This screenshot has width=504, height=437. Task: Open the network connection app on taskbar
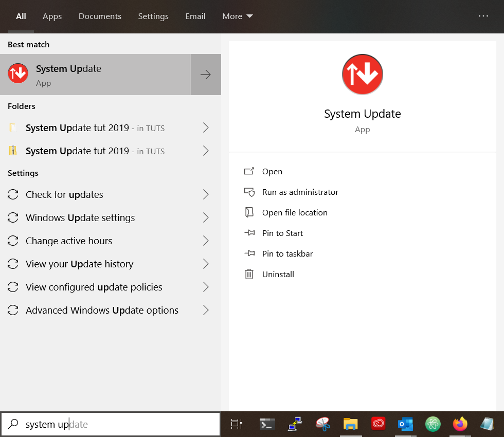295,424
